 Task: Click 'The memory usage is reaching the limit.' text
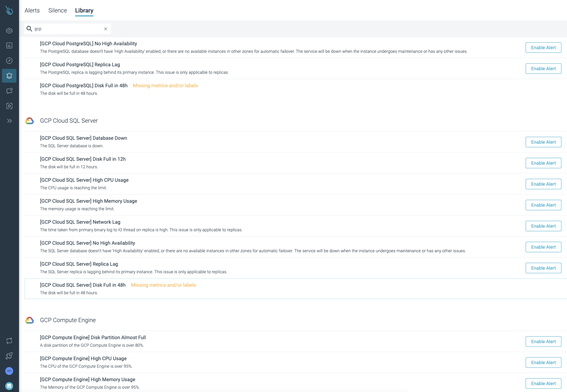pos(77,209)
